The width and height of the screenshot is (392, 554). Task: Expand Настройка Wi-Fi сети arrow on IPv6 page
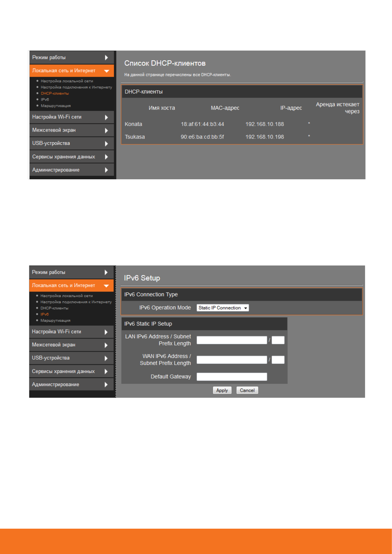coord(106,332)
